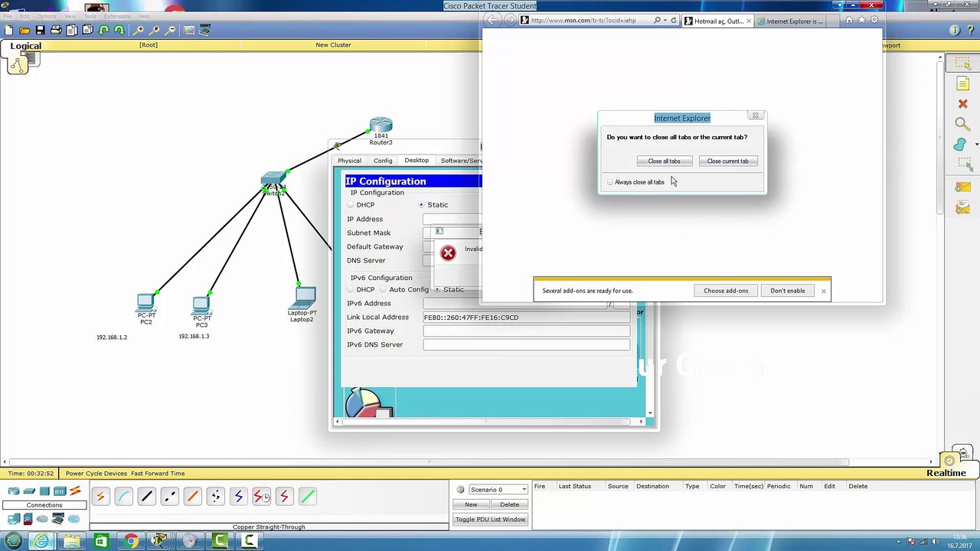Open the Extensions menu

117,16
